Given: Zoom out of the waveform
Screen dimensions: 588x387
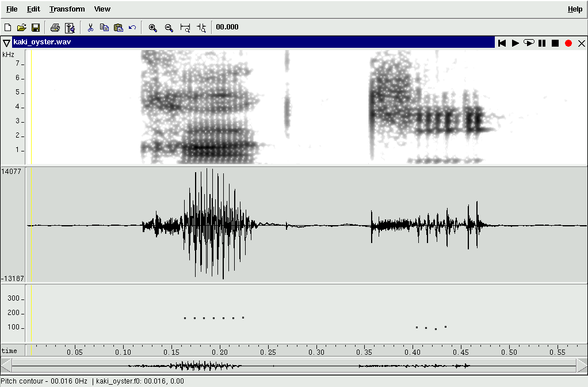Looking at the screenshot, I should (x=169, y=27).
